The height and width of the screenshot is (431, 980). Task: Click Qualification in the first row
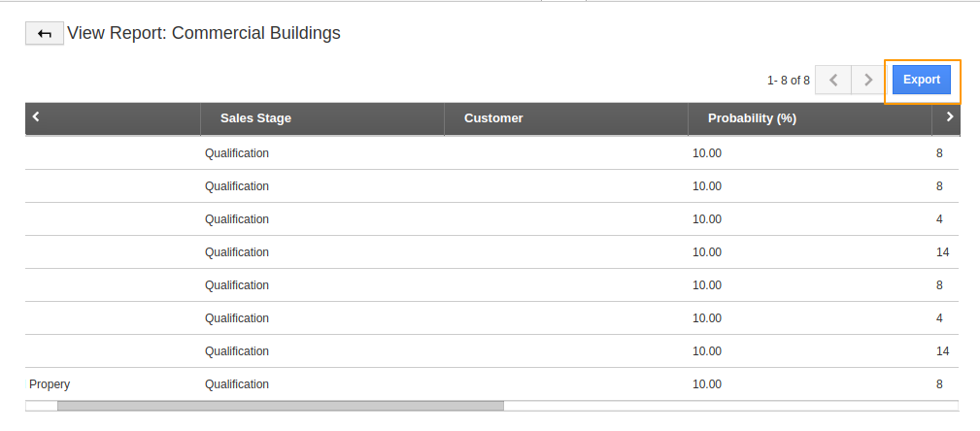[x=237, y=153]
